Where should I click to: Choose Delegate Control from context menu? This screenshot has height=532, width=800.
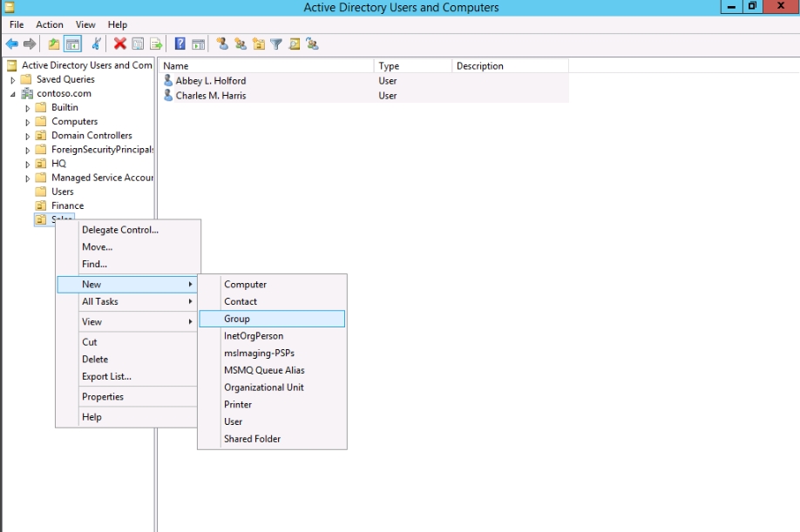pyautogui.click(x=126, y=230)
